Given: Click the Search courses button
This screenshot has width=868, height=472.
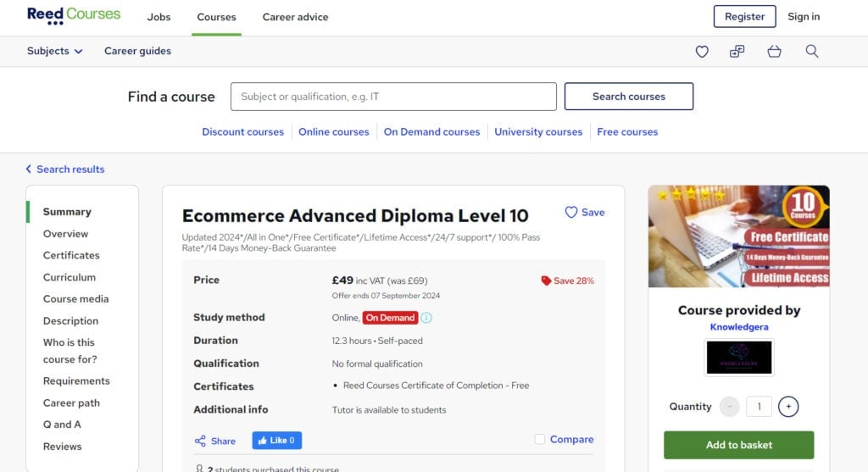Looking at the screenshot, I should tap(629, 97).
